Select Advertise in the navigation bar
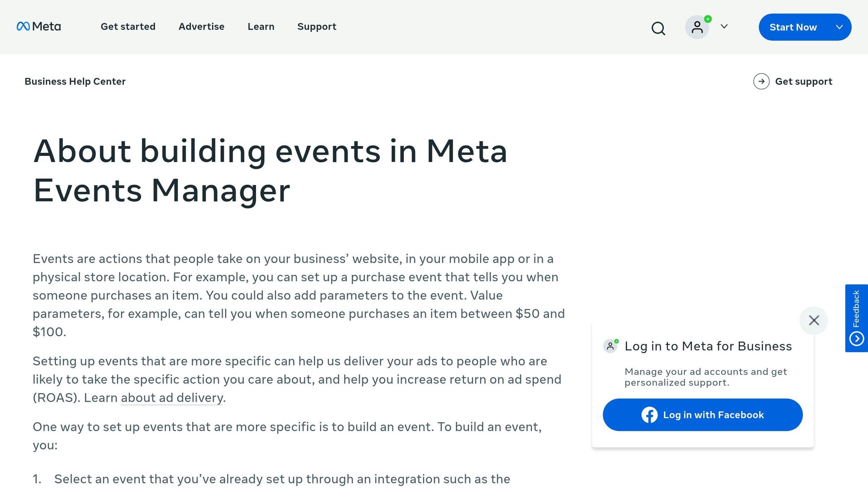The height and width of the screenshot is (488, 868). click(201, 27)
